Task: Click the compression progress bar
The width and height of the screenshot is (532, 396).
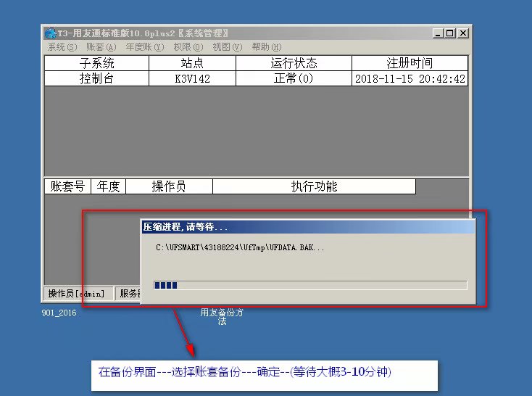Action: 310,285
